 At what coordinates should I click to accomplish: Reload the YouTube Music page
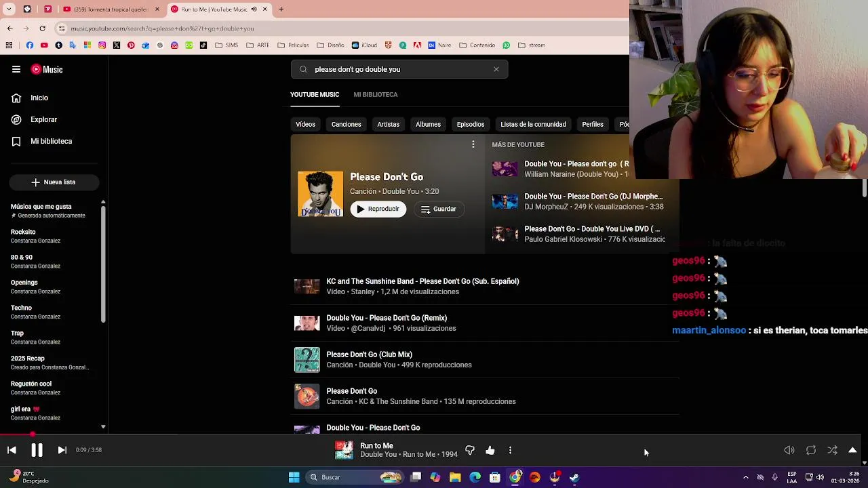(x=42, y=28)
